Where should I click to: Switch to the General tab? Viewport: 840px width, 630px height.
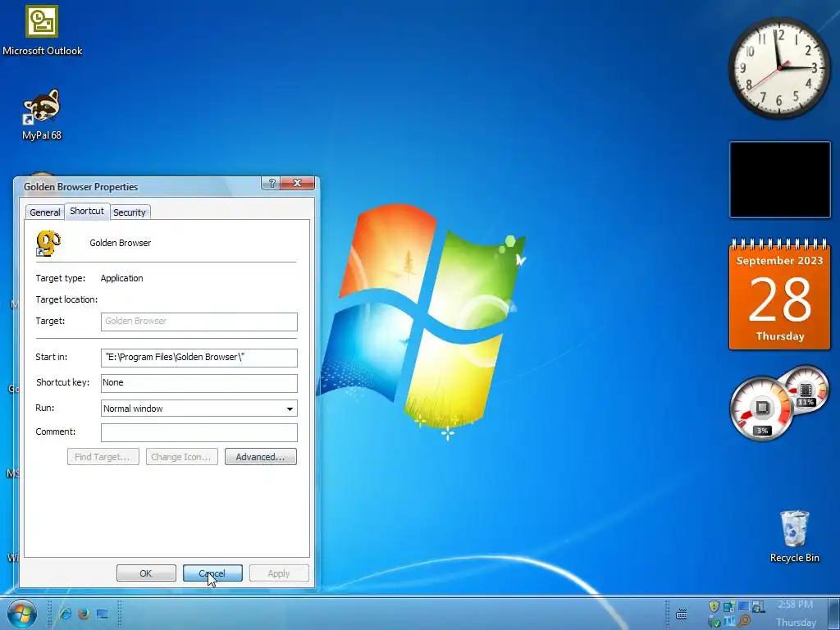click(45, 212)
